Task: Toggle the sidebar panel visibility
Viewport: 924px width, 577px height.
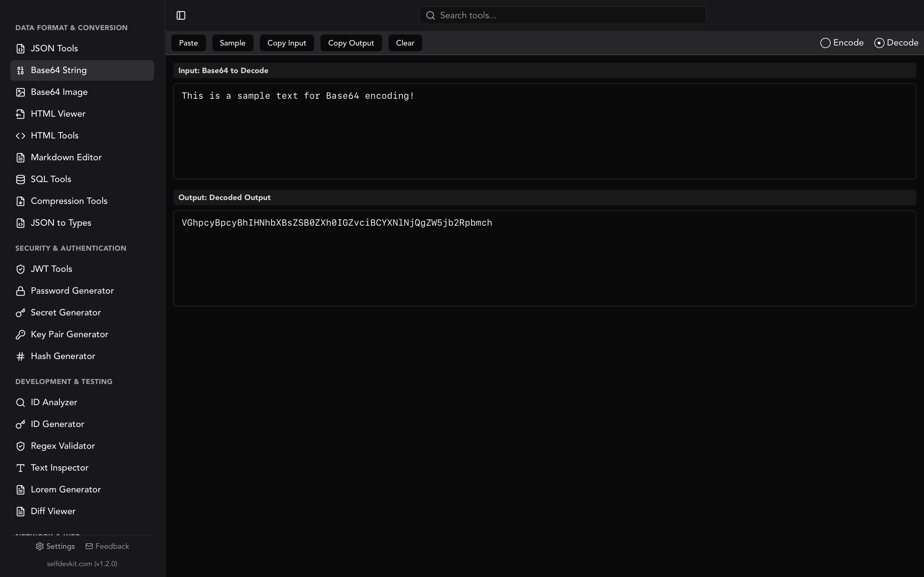Action: click(x=181, y=15)
